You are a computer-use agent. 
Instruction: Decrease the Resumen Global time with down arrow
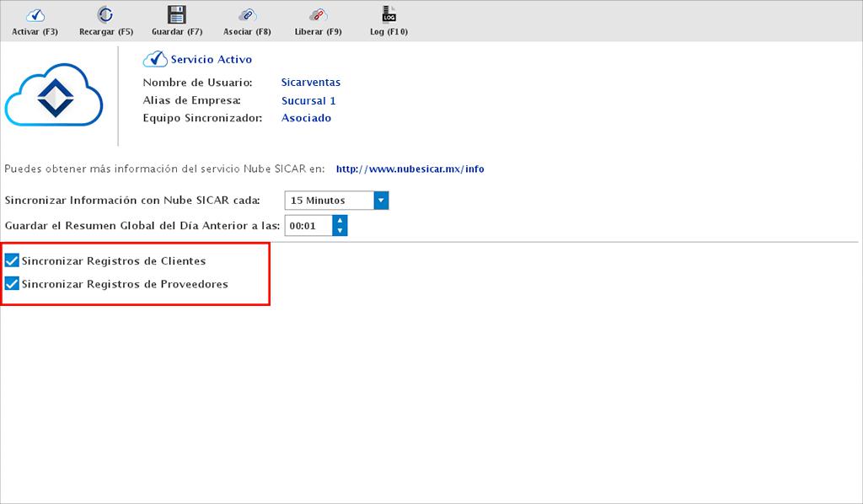click(x=340, y=230)
